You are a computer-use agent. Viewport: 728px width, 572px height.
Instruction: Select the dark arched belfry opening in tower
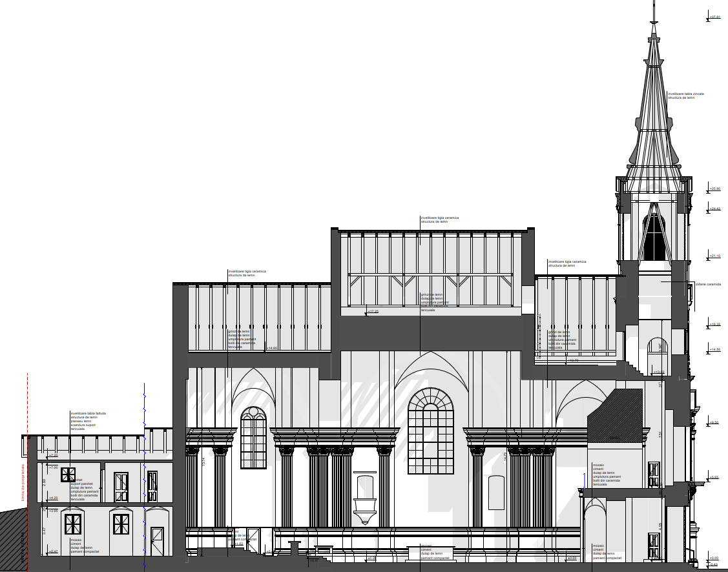click(x=654, y=237)
